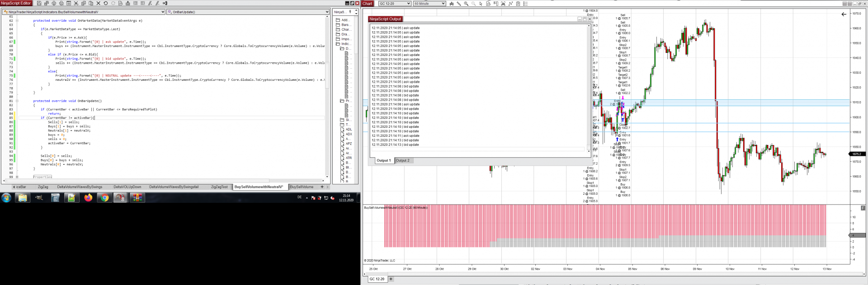This screenshot has width=868, height=285.
Task: Open the OnBarUpdate() method dropdown
Action: 248,12
